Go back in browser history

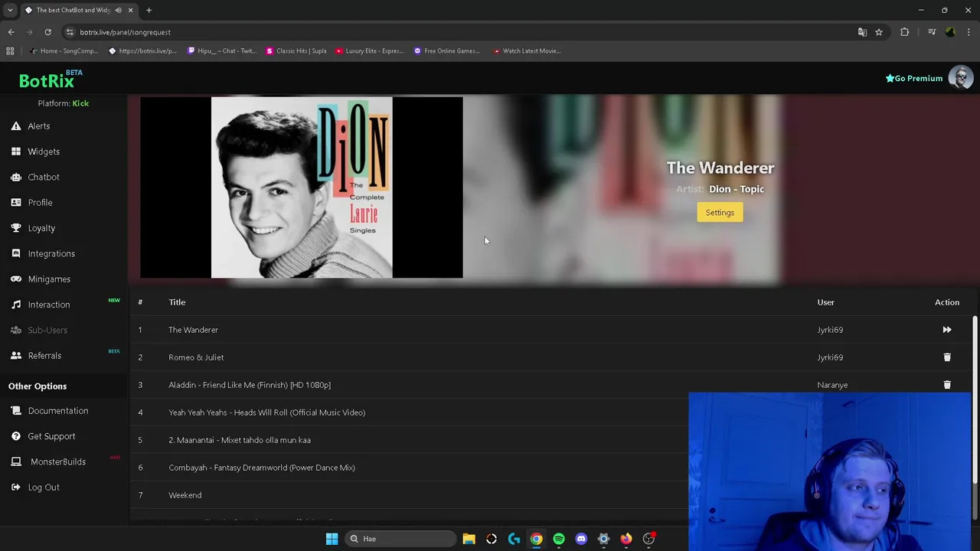point(11,32)
